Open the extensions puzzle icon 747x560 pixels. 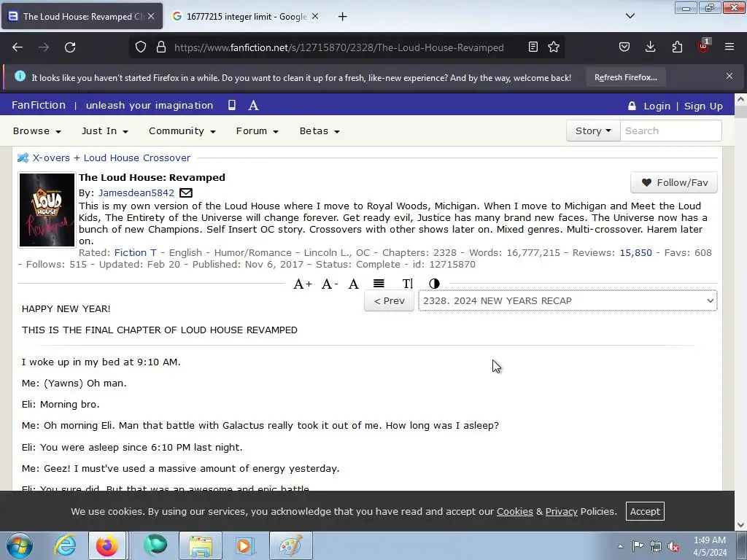[x=677, y=47]
